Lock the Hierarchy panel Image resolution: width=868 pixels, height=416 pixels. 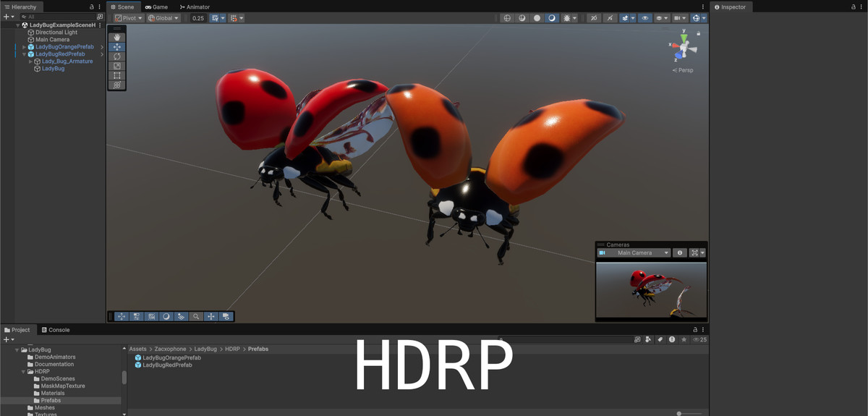[92, 7]
